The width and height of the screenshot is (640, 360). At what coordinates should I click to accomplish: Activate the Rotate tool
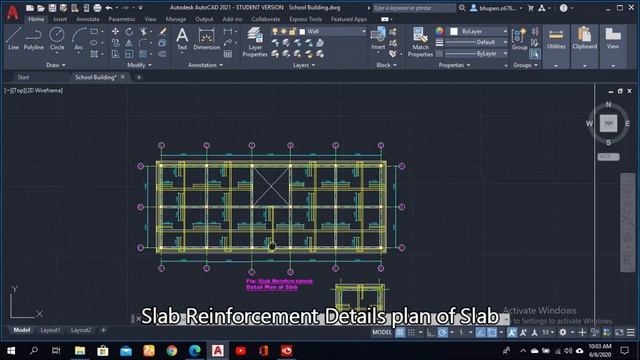click(129, 31)
